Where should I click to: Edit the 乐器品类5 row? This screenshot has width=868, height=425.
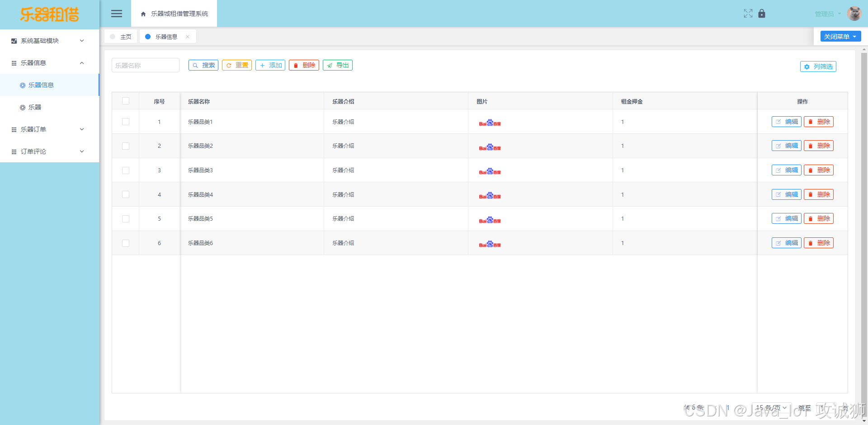coord(787,218)
